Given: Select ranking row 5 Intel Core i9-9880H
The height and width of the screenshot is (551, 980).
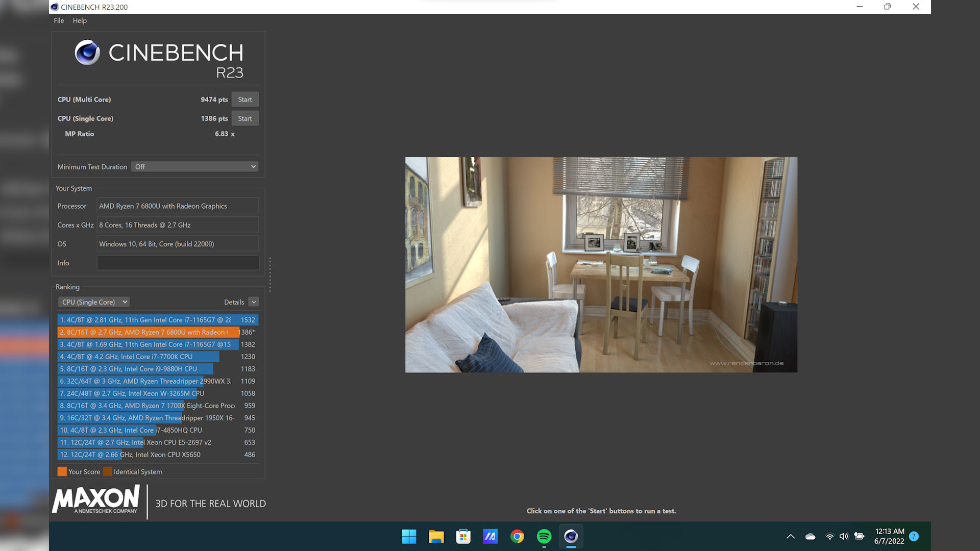Looking at the screenshot, I should click(158, 369).
